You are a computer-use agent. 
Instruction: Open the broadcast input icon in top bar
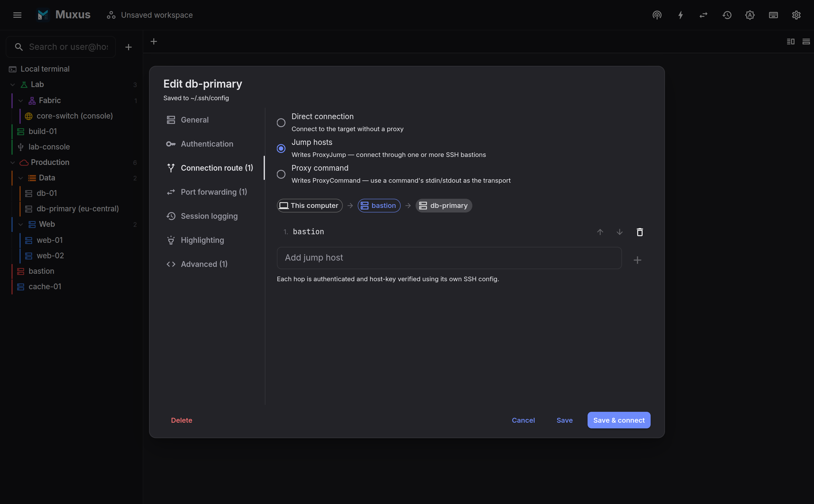click(657, 15)
